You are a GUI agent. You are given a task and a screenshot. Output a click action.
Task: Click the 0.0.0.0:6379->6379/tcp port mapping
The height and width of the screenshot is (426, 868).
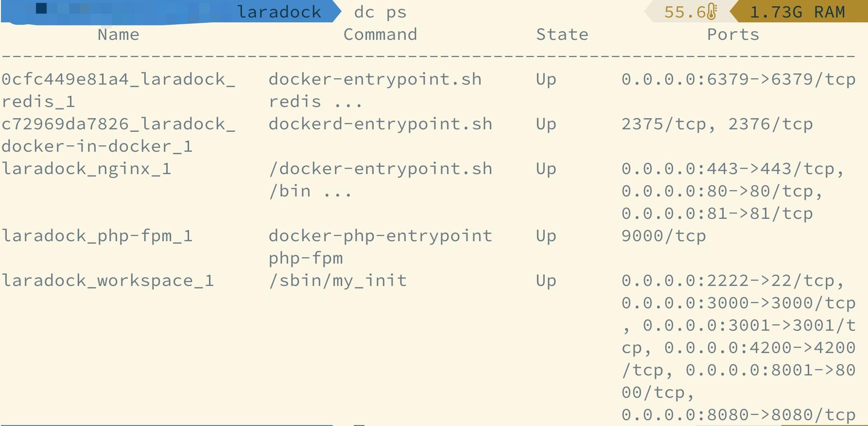pos(738,79)
